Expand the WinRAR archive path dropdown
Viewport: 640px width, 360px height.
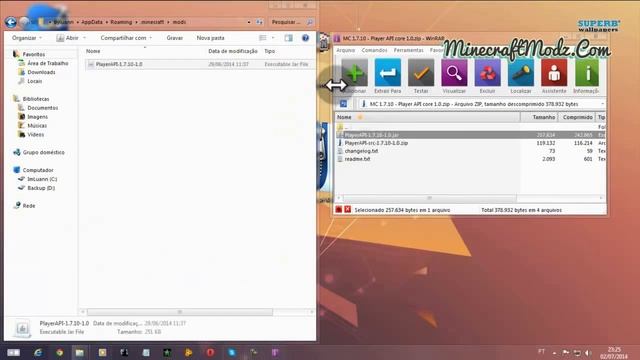[602, 104]
